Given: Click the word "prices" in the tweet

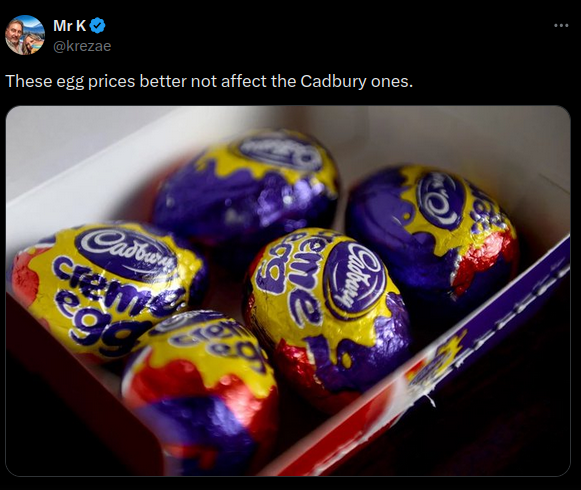Looking at the screenshot, I should [111, 82].
